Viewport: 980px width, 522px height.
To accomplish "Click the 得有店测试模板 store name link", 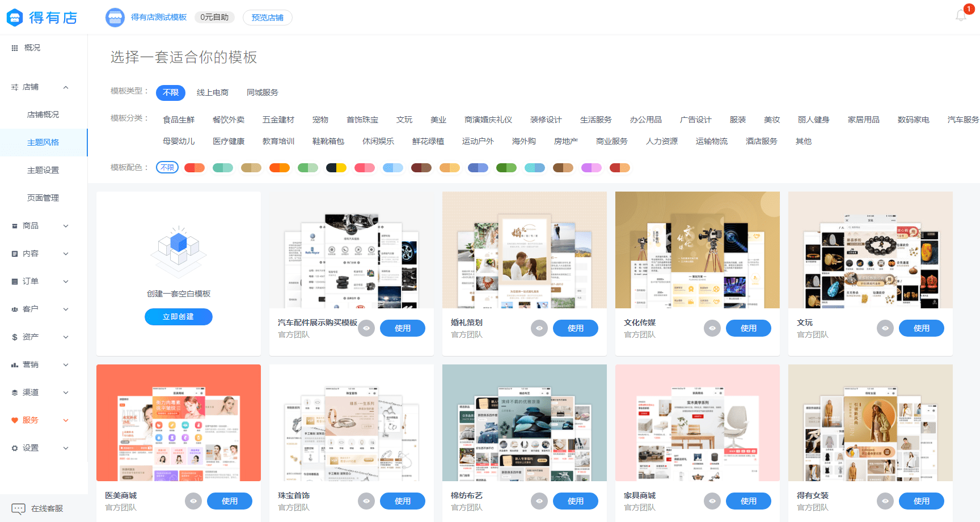I will click(x=159, y=18).
